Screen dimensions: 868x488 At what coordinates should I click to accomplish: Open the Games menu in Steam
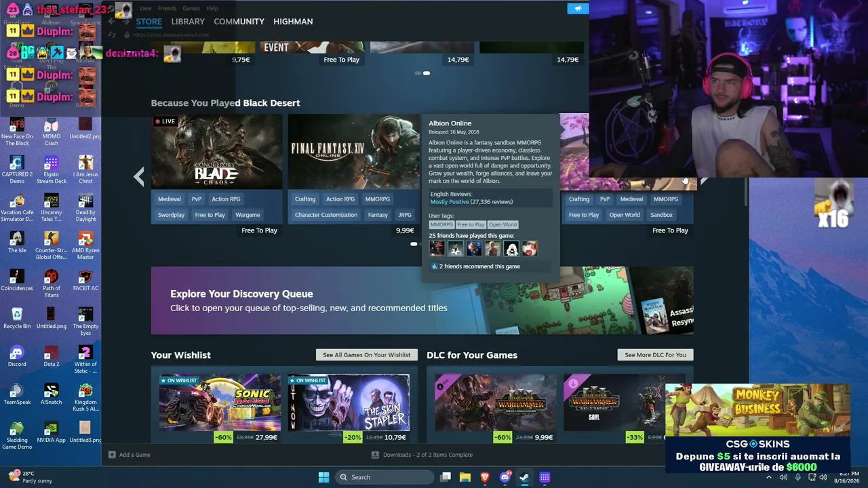pos(191,8)
